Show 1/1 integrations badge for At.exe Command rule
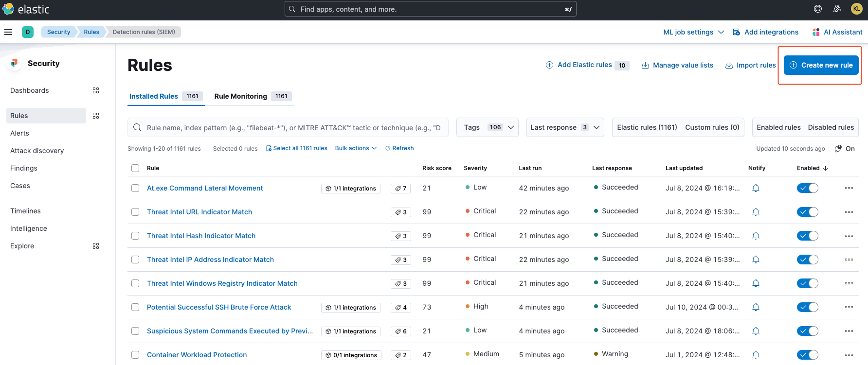 351,189
